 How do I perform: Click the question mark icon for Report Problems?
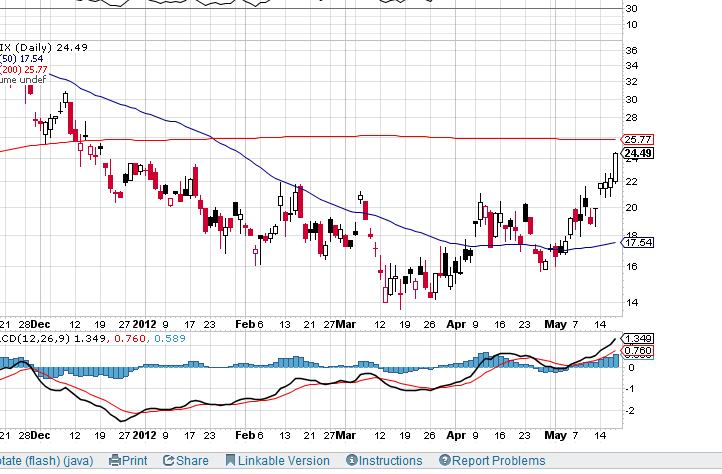(445, 460)
